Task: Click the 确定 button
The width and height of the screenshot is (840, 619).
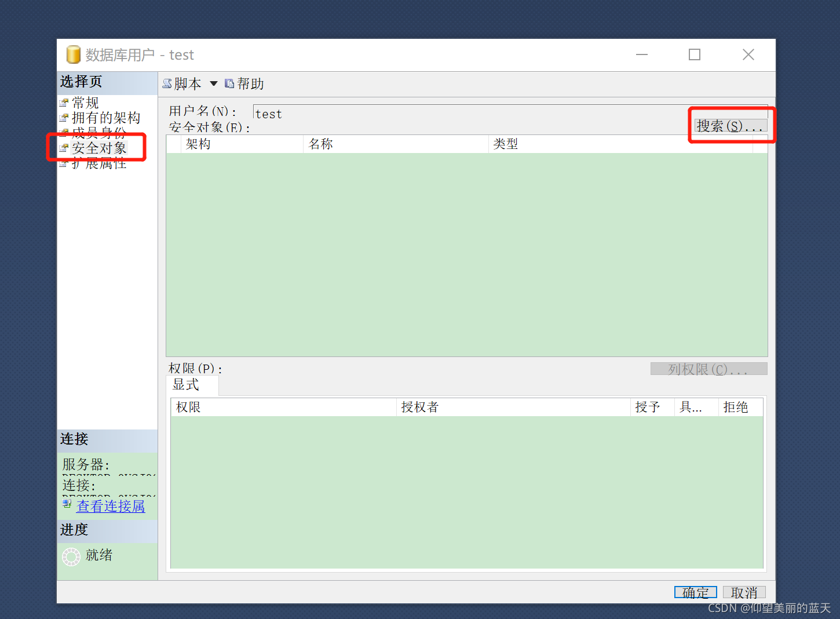Action: (x=696, y=592)
